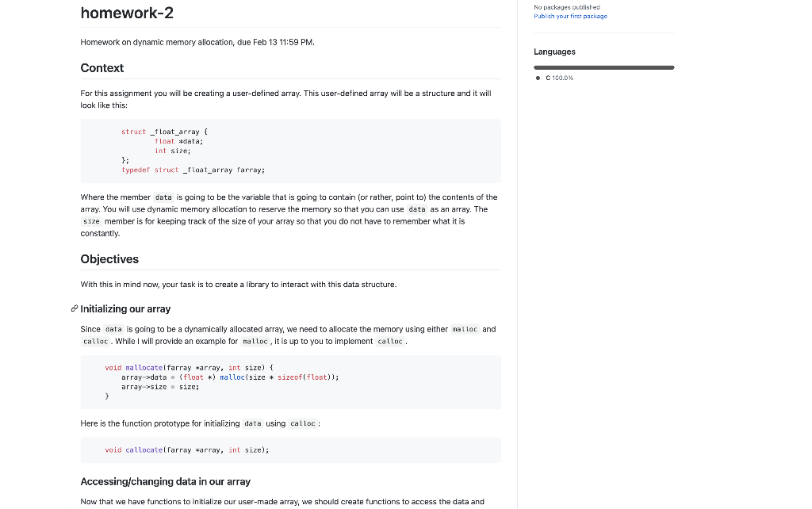
Task: Click the inline 'calloc' code after 'to implement'
Action: point(390,341)
